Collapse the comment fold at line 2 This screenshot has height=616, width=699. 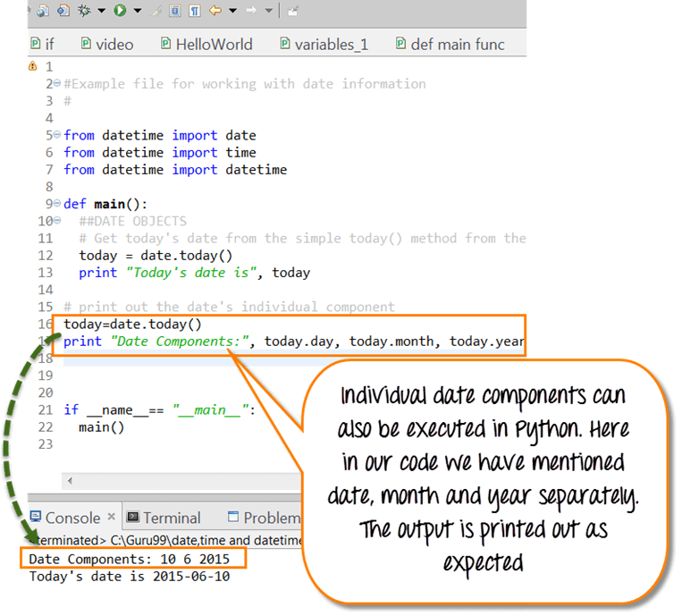click(x=57, y=83)
